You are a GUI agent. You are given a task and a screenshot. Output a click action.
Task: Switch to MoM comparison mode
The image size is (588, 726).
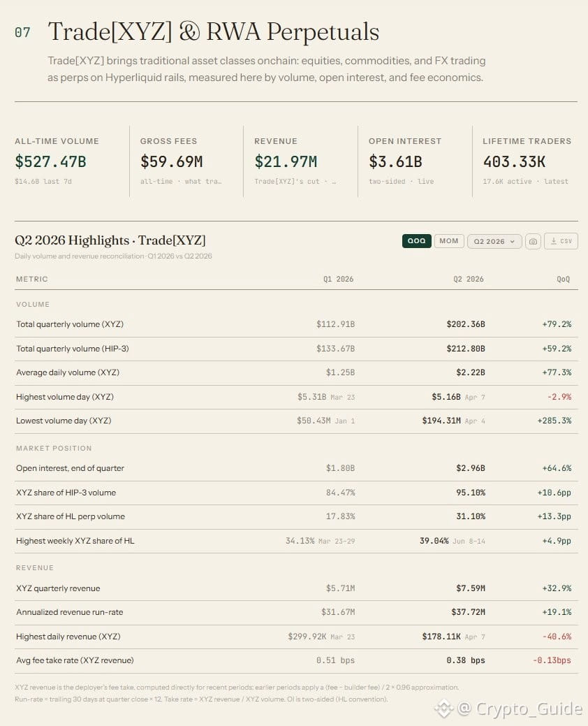(449, 241)
